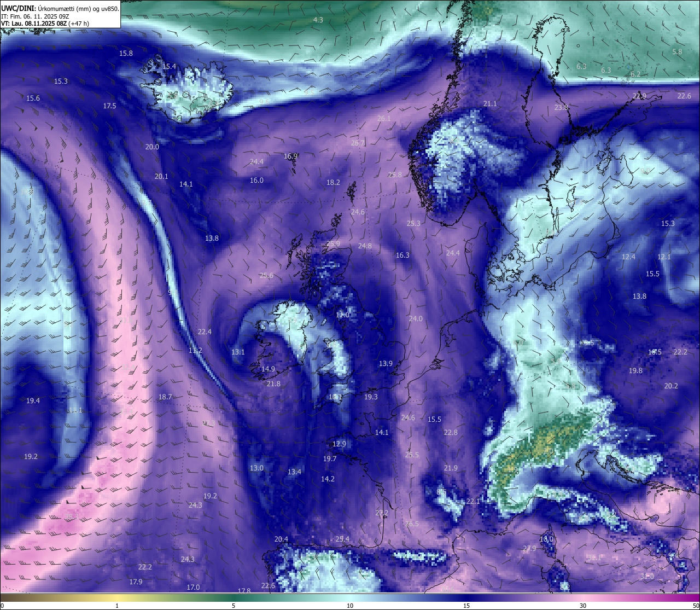The height and width of the screenshot is (610, 700).
Task: Click the 22.9 value label
Action: point(639,96)
